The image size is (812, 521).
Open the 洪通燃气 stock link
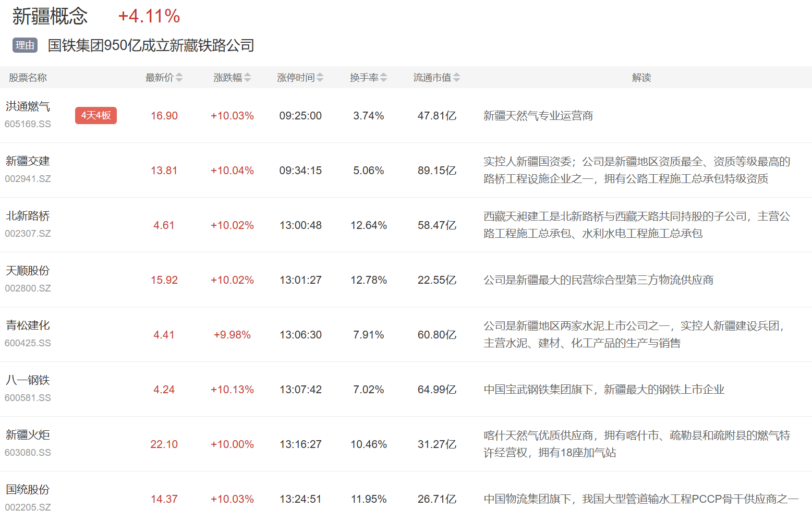(28, 106)
